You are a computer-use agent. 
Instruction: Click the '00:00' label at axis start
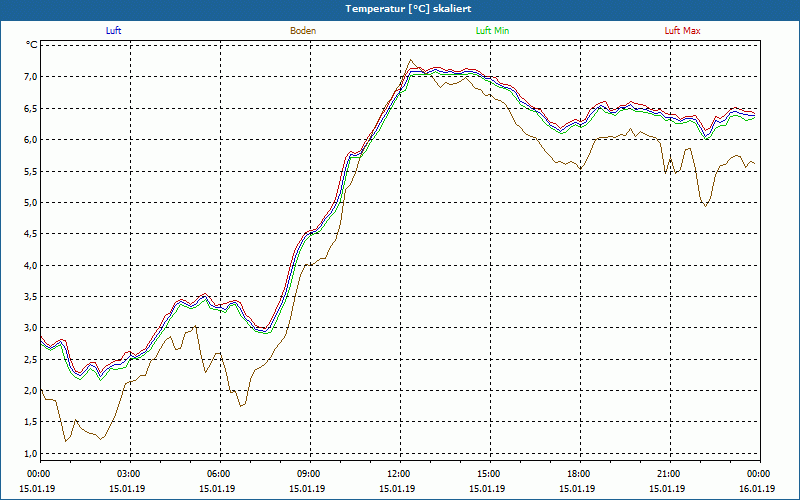tap(38, 474)
